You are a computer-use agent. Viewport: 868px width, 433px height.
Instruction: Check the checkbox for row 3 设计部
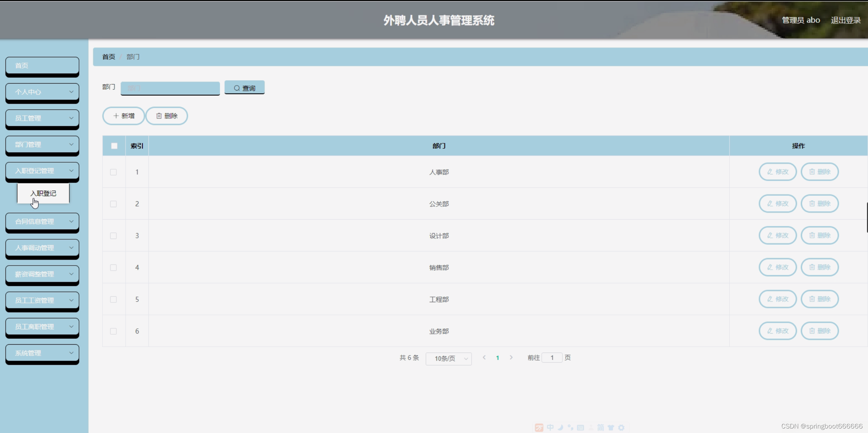113,236
